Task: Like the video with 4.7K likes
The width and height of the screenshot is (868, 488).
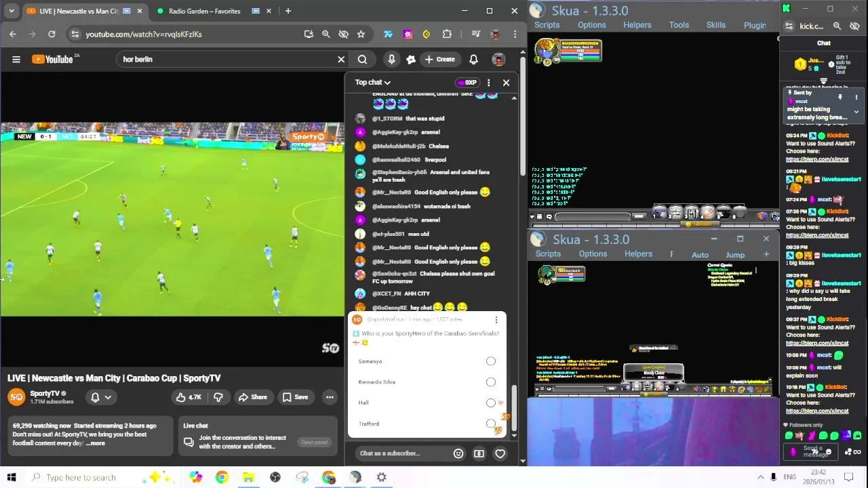Action: (189, 397)
